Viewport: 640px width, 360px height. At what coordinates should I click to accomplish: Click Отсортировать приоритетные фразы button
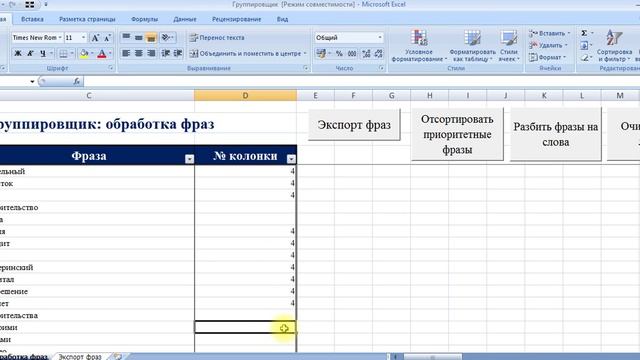[x=457, y=134]
